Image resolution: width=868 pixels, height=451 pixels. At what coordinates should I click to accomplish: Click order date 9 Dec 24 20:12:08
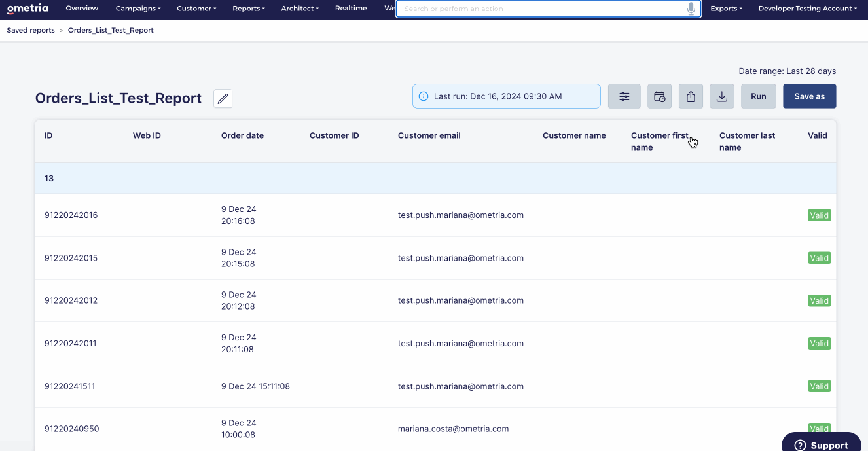tap(239, 300)
